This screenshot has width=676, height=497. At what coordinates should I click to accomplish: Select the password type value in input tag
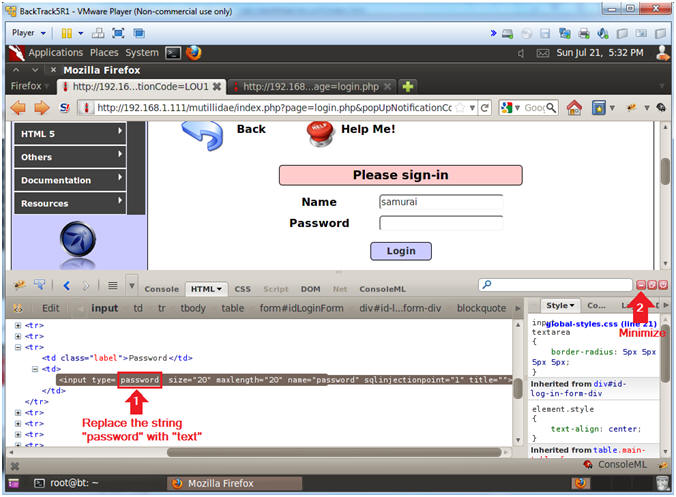point(140,380)
